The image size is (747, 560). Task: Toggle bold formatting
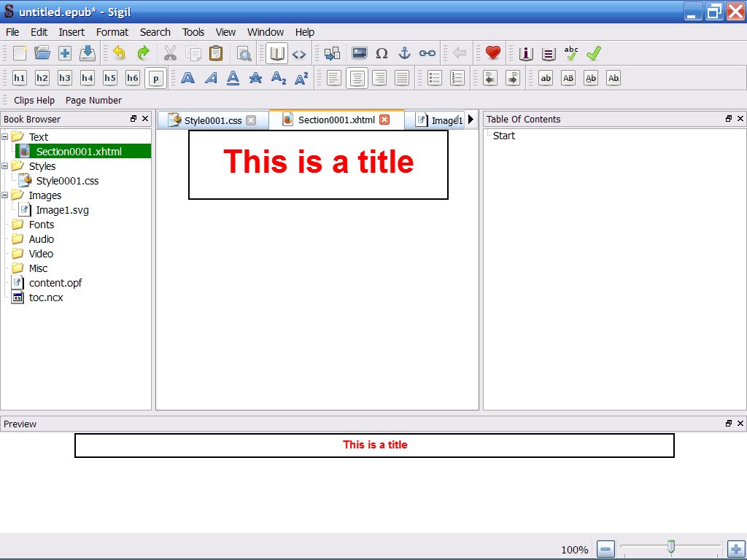click(187, 78)
